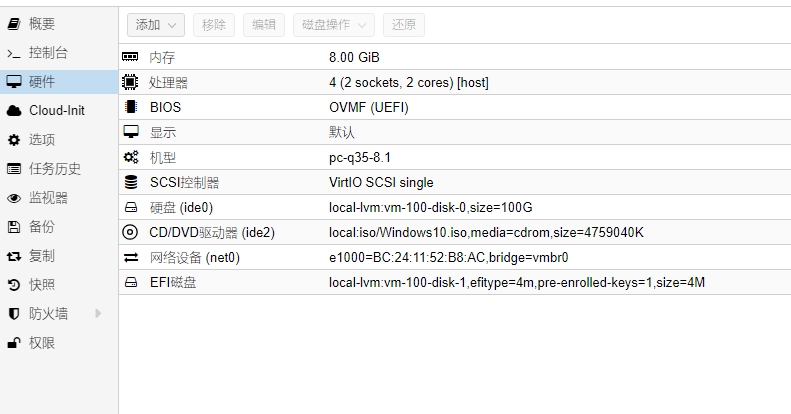
Task: Open the 磁盘操作 disk action dropdown
Action: (x=333, y=25)
